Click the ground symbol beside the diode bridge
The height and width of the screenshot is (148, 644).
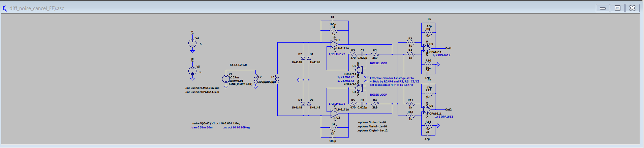[299, 80]
